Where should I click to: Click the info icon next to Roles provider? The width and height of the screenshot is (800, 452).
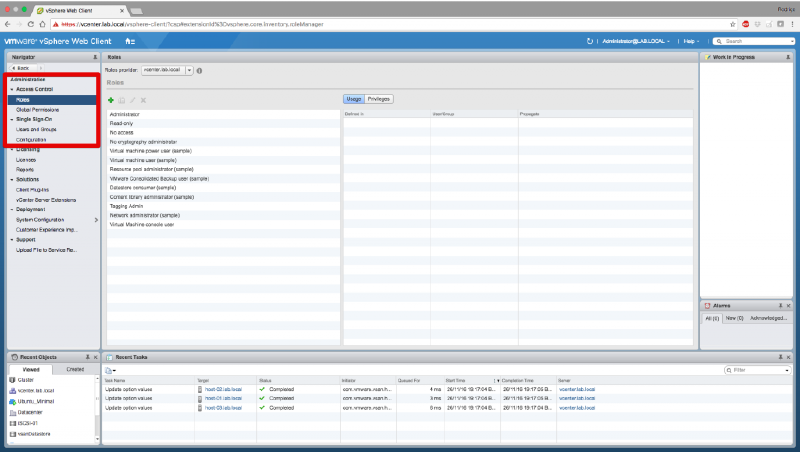pyautogui.click(x=200, y=71)
